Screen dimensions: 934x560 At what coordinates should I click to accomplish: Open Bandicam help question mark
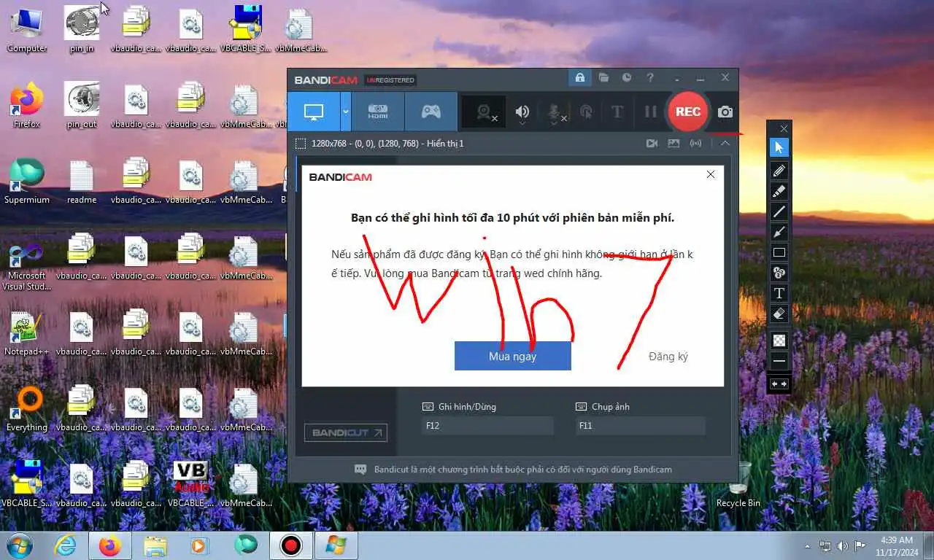650,77
